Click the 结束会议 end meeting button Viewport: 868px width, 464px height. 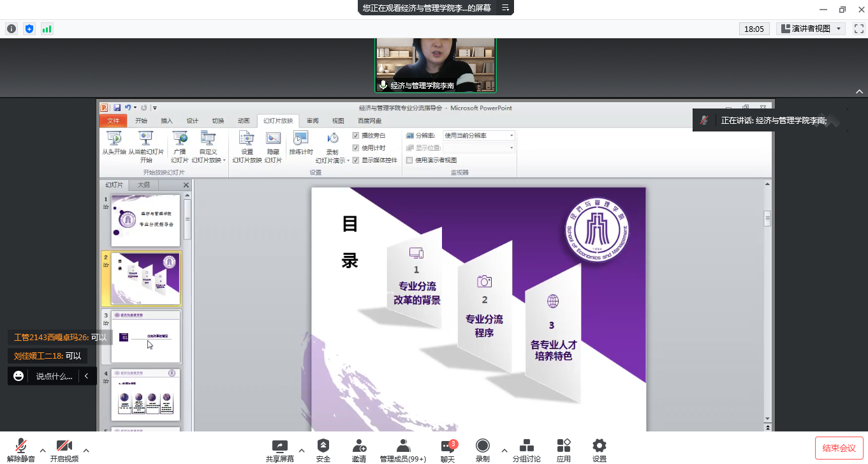pyautogui.click(x=839, y=447)
